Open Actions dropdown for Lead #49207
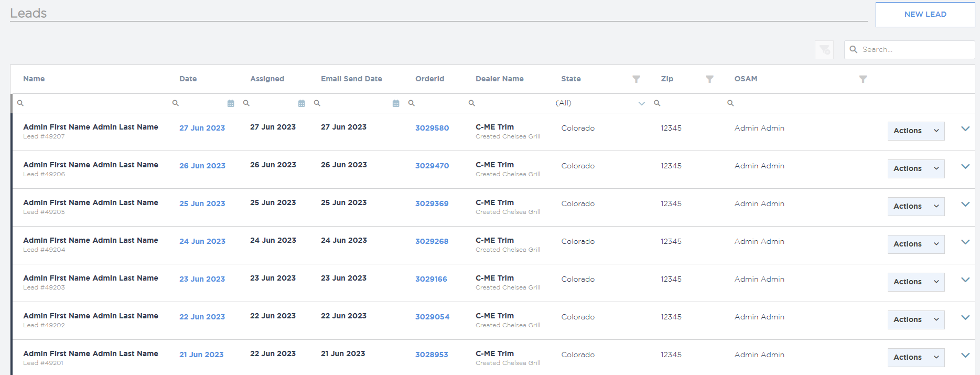 click(x=916, y=131)
